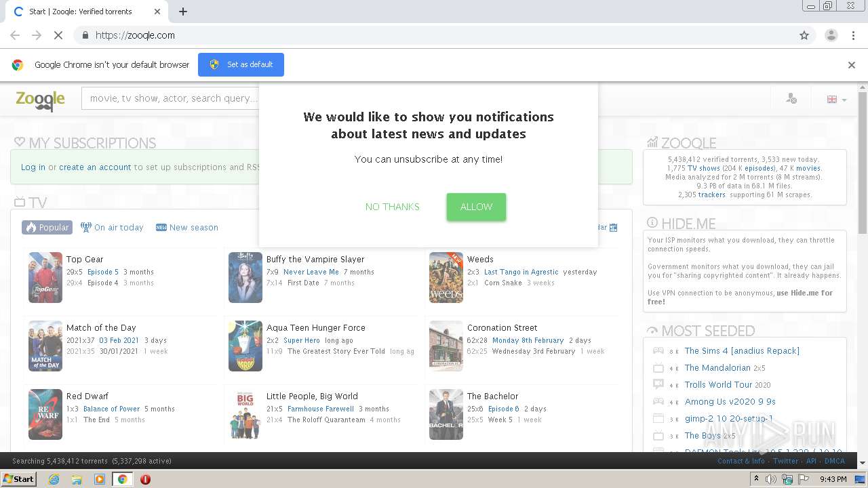
Task: Stop loading the page
Action: pos(58,35)
